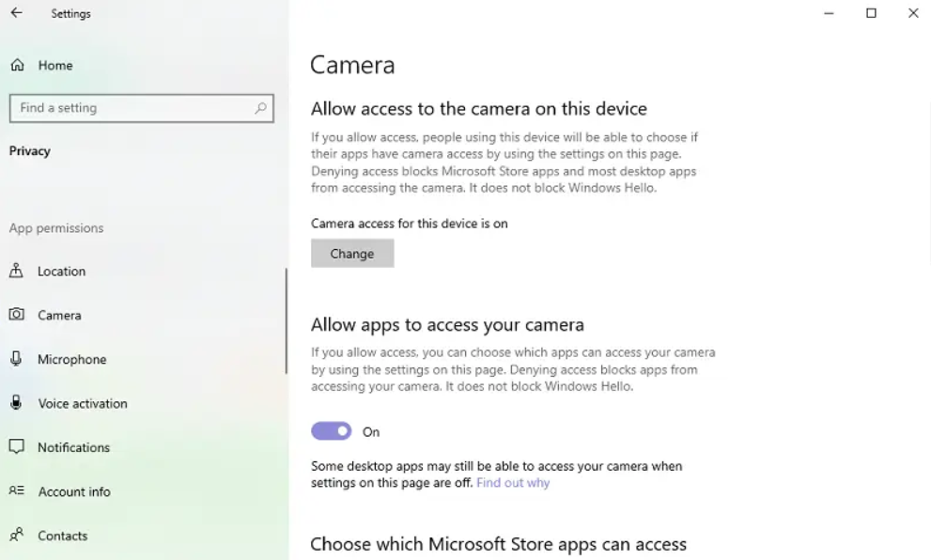Image resolution: width=931 pixels, height=560 pixels.
Task: Maximize the Settings window
Action: click(871, 13)
